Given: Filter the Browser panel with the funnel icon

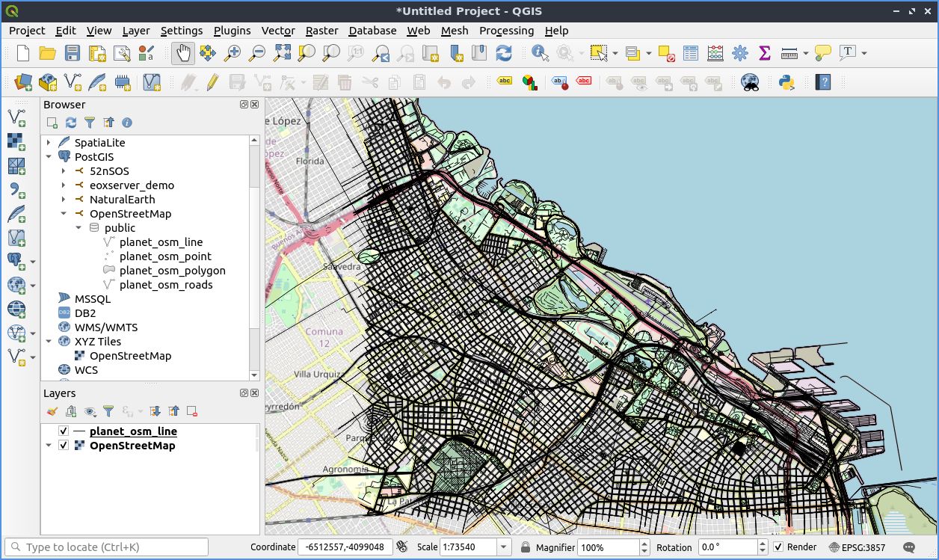Looking at the screenshot, I should point(90,123).
